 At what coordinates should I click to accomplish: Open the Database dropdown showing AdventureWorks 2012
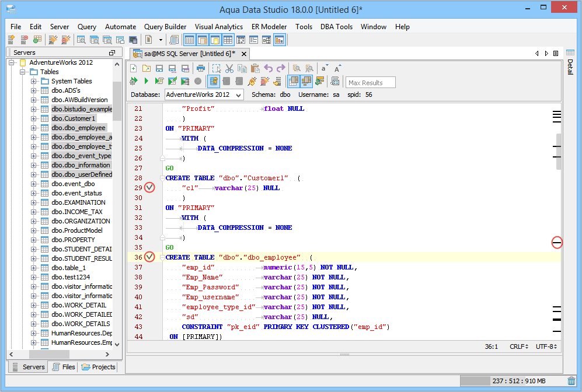(204, 94)
